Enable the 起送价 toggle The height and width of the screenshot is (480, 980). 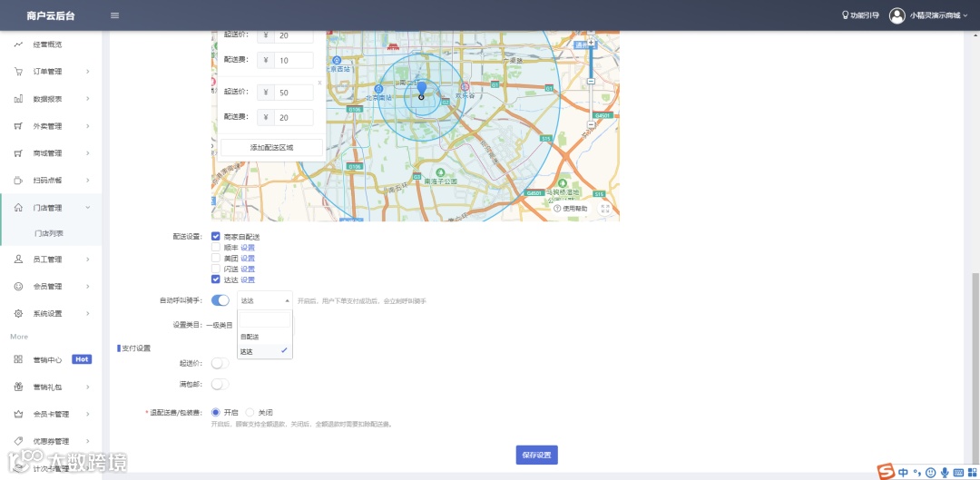click(220, 363)
